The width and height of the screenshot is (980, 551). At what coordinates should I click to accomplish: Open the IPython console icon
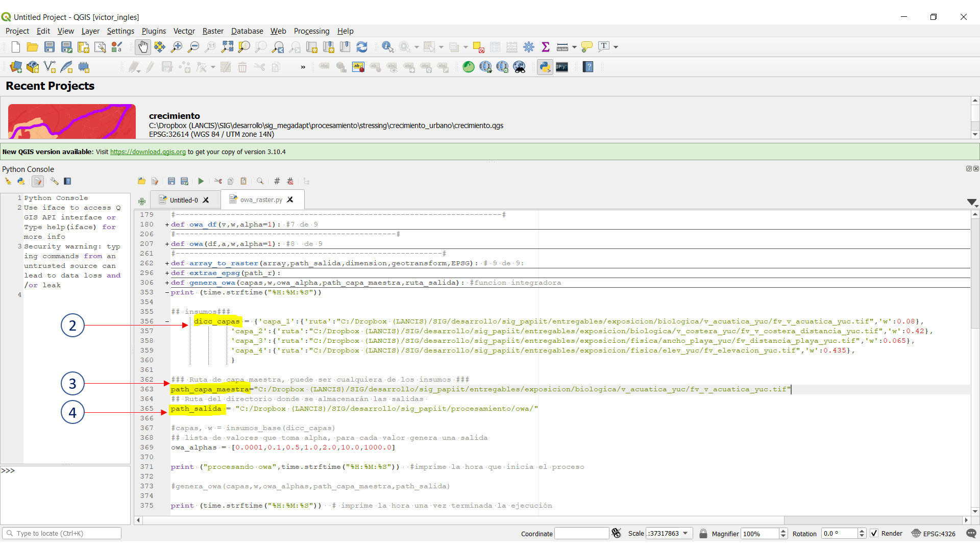562,67
